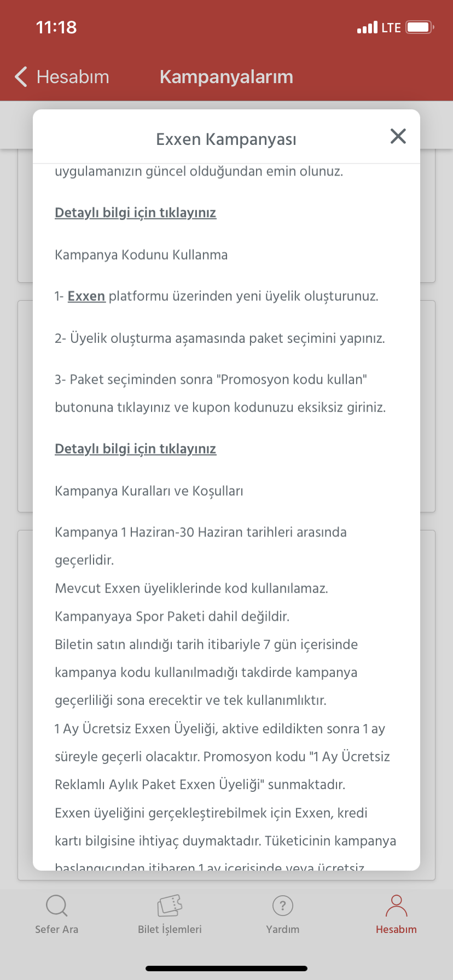This screenshot has width=453, height=980.
Task: Open the Bilet İşlemleri ticket icon
Action: click(170, 906)
